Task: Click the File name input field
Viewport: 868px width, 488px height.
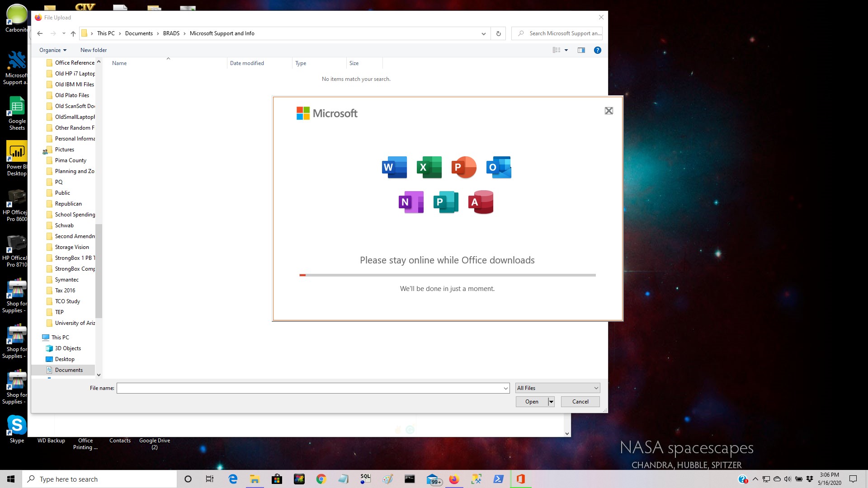Action: click(310, 388)
